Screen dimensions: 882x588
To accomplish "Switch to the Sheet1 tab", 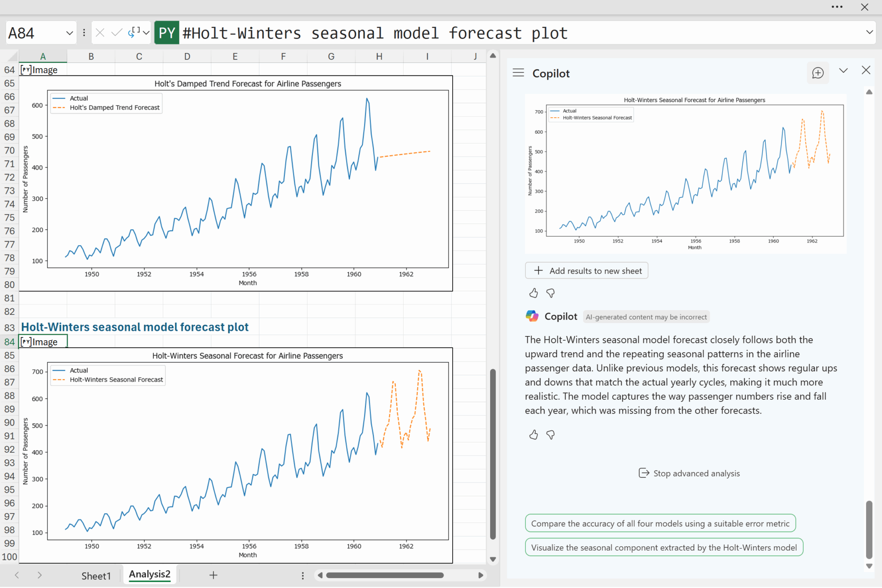I will click(96, 576).
